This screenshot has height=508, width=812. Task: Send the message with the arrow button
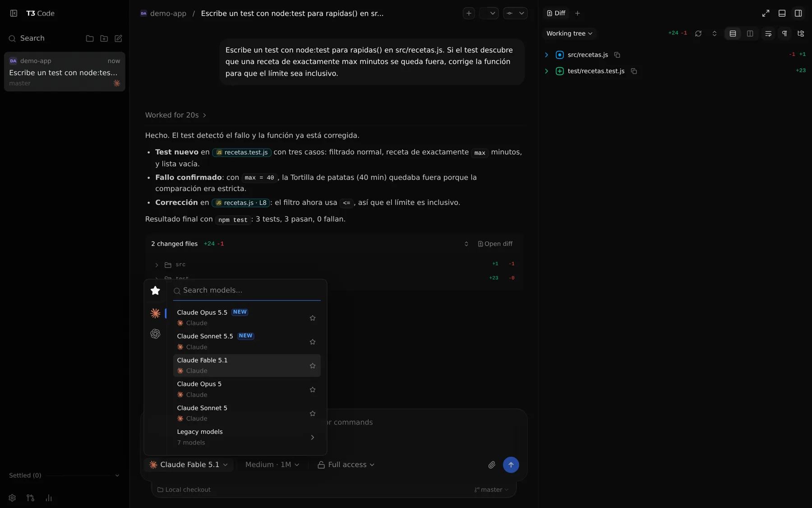click(511, 465)
